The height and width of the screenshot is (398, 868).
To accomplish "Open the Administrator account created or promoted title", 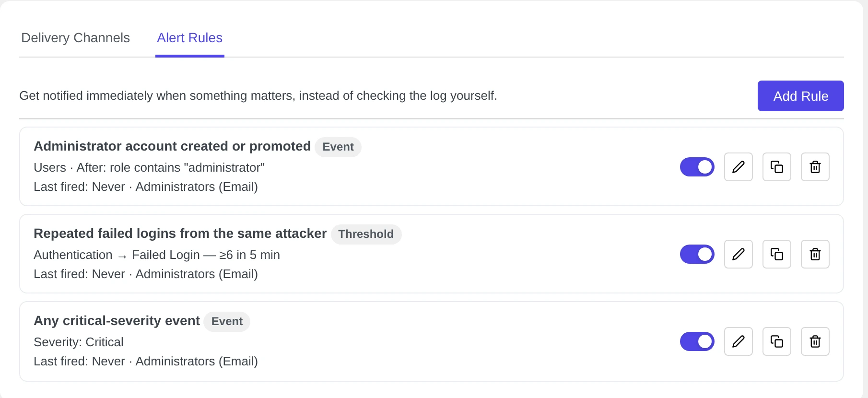I will (x=172, y=146).
